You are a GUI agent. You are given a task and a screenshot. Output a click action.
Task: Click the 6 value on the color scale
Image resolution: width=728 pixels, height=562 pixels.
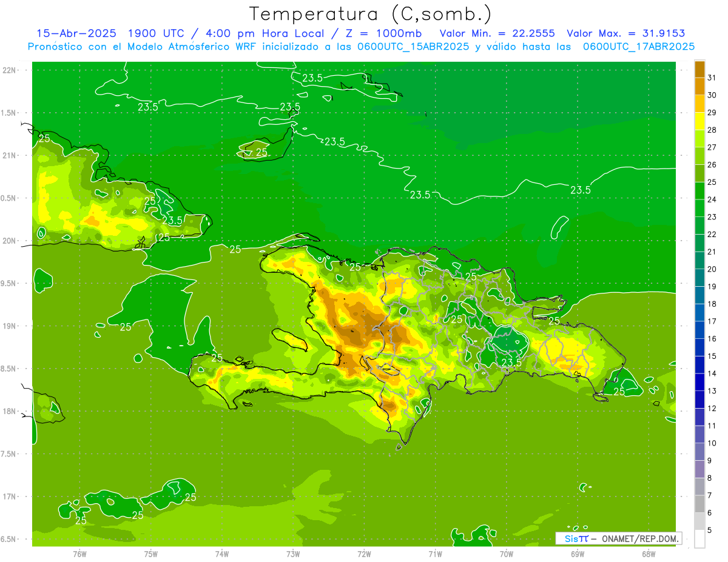pyautogui.click(x=710, y=513)
